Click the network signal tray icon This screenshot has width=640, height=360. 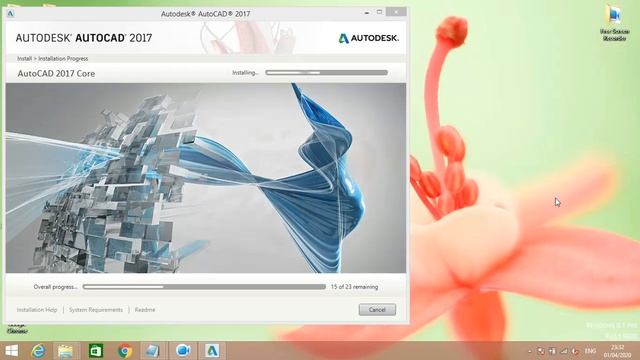564,351
